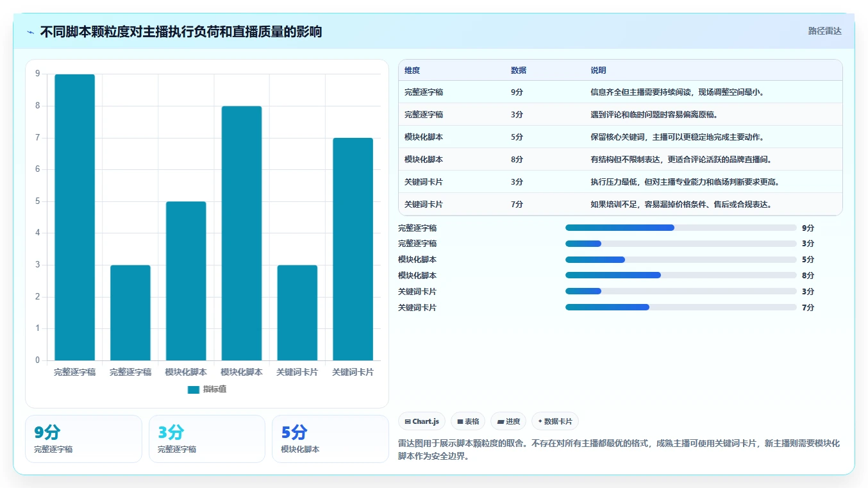The width and height of the screenshot is (868, 488).
Task: Open the large 9分 data card
Action: tap(83, 439)
